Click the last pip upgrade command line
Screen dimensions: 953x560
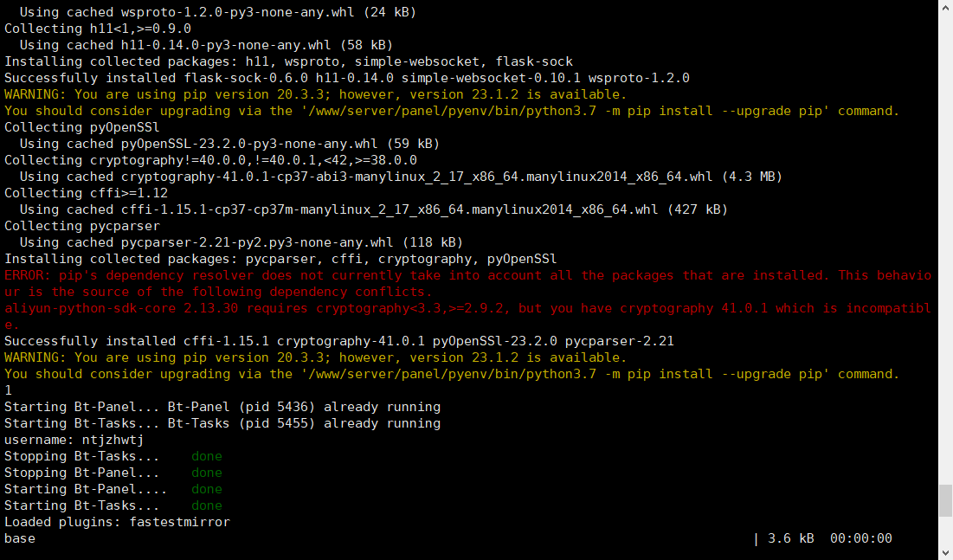point(451,374)
